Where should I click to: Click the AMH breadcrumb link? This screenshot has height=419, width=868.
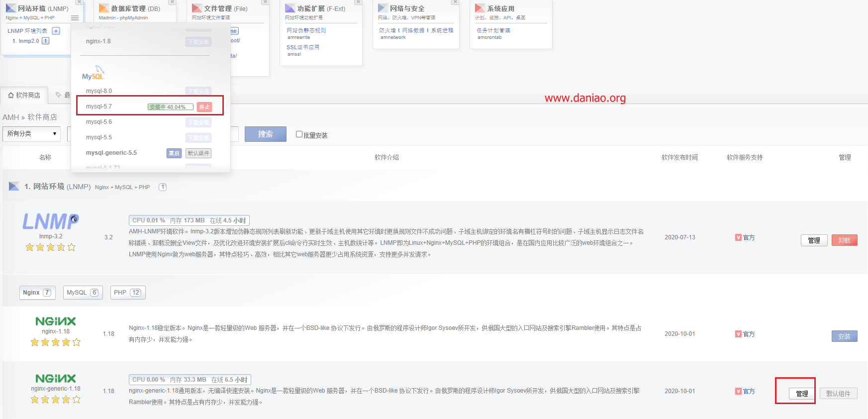tap(10, 117)
